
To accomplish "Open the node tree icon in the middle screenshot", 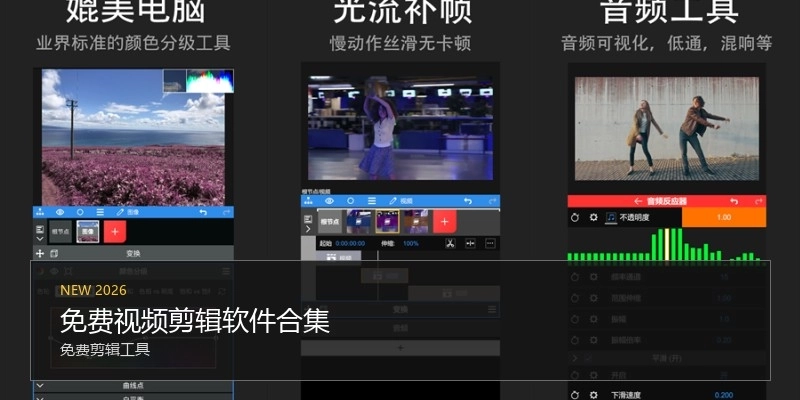I will 308,201.
